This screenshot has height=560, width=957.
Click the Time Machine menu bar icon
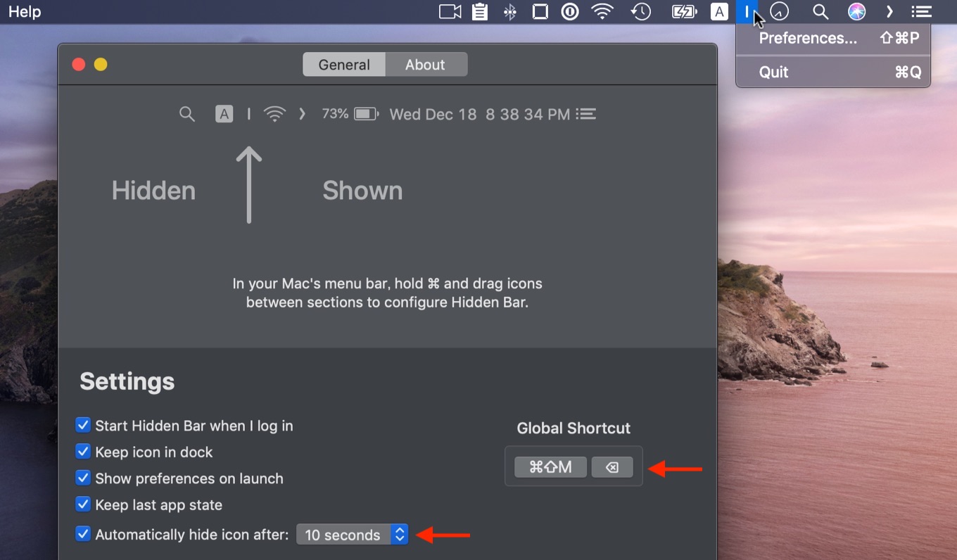[640, 12]
